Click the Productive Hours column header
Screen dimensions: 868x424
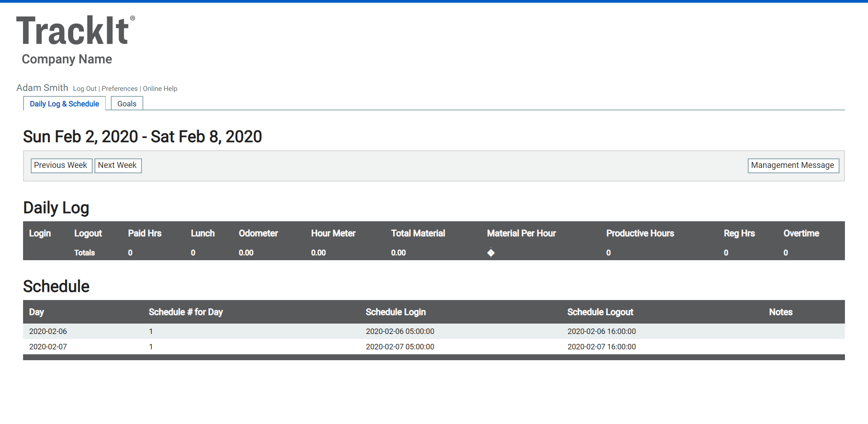640,233
